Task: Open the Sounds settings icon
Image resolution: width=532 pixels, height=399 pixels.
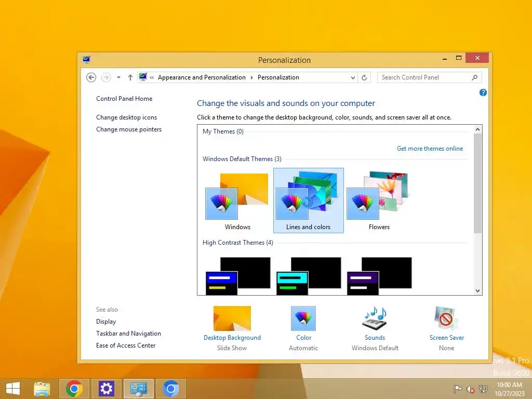Action: [x=375, y=318]
